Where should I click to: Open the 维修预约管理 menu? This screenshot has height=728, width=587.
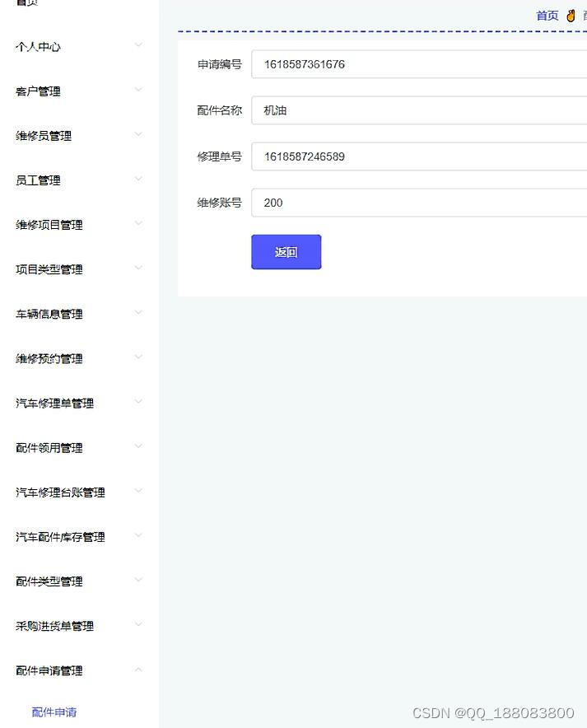click(x=49, y=358)
